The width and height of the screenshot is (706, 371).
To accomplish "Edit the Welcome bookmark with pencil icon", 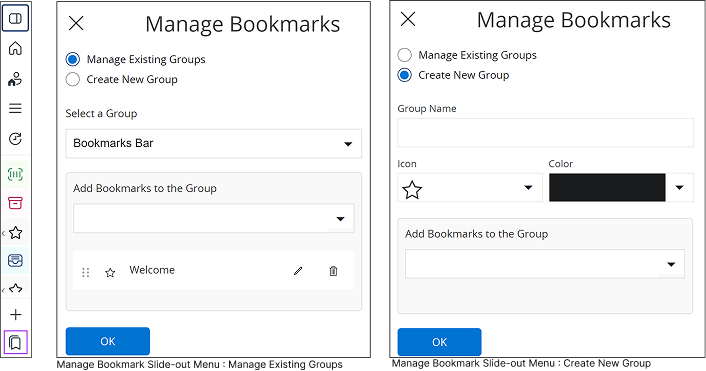I will (298, 271).
